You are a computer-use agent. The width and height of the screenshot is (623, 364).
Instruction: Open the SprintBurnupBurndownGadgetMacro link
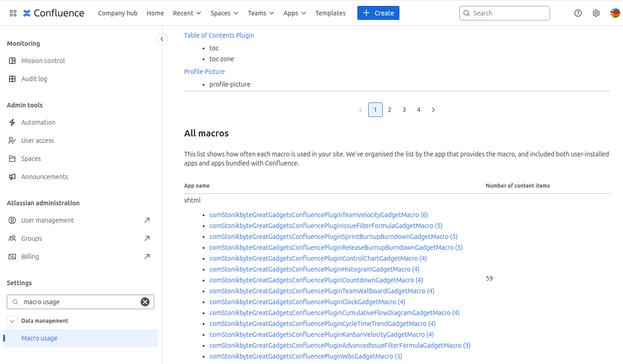pyautogui.click(x=333, y=237)
